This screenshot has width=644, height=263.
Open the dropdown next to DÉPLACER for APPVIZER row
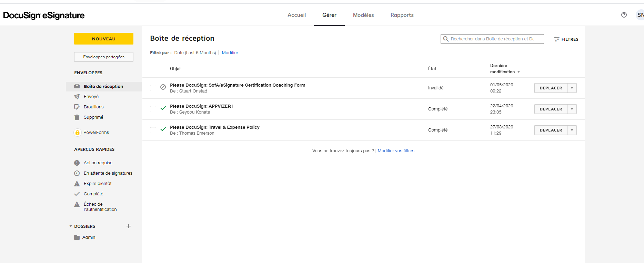572,109
